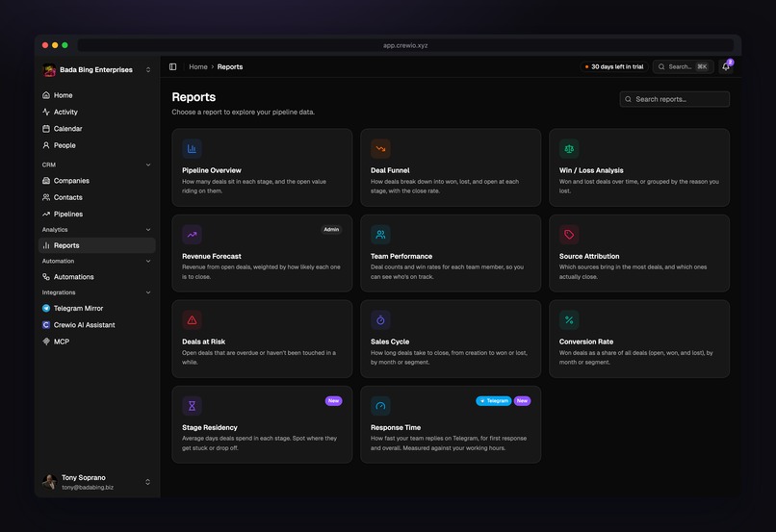Click the tony@badabing.biz email text
Image resolution: width=776 pixels, height=532 pixels.
coord(88,487)
